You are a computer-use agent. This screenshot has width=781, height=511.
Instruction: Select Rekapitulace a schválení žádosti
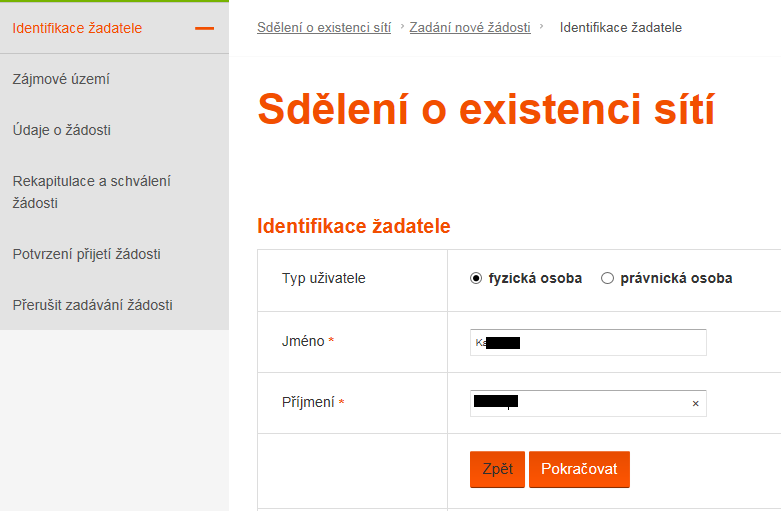92,192
